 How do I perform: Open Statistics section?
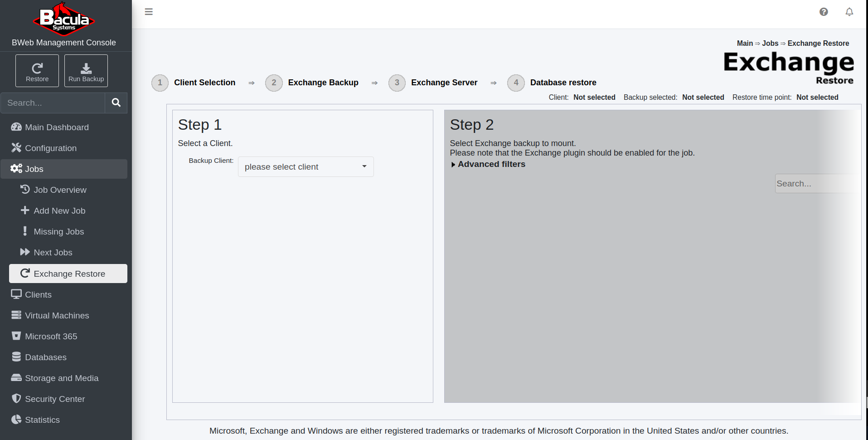point(64,420)
